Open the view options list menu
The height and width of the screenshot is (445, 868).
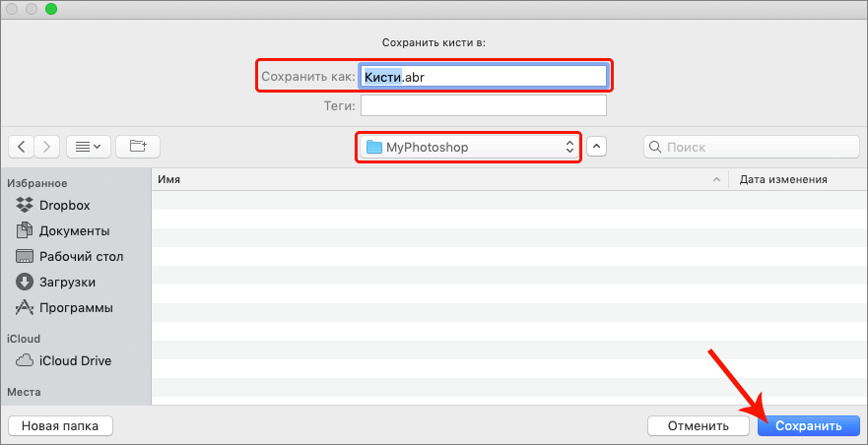click(89, 147)
